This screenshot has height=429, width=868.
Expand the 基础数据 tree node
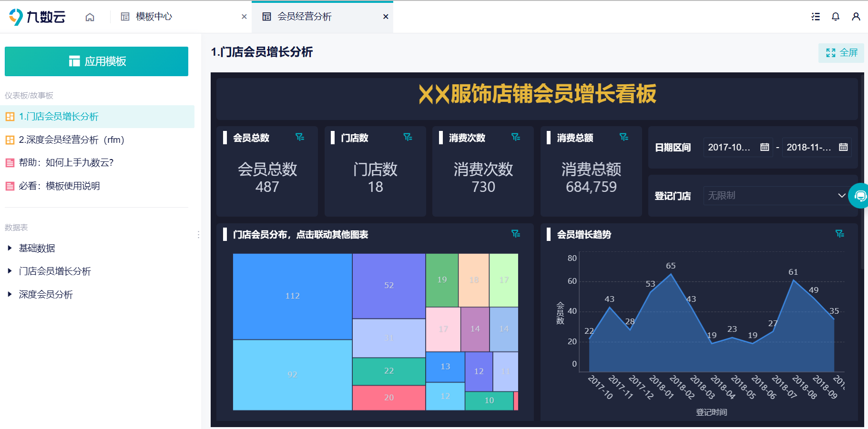10,248
